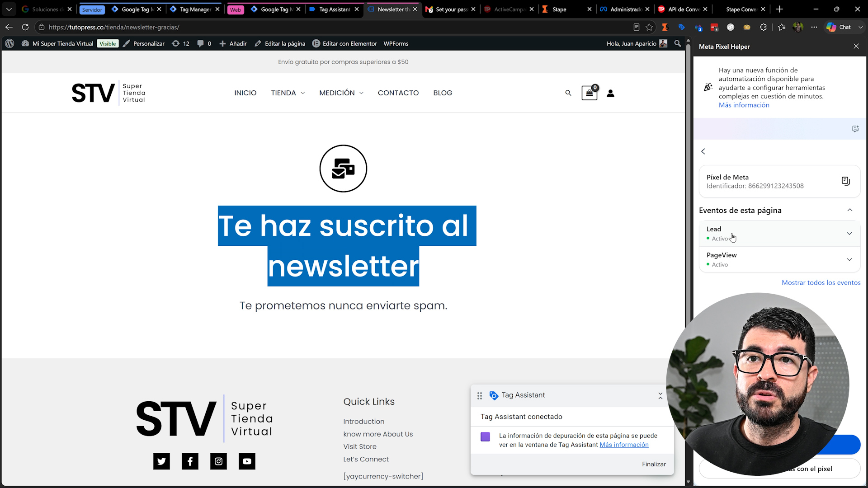This screenshot has width=868, height=488.
Task: Open the browser profile avatar
Action: click(798, 27)
